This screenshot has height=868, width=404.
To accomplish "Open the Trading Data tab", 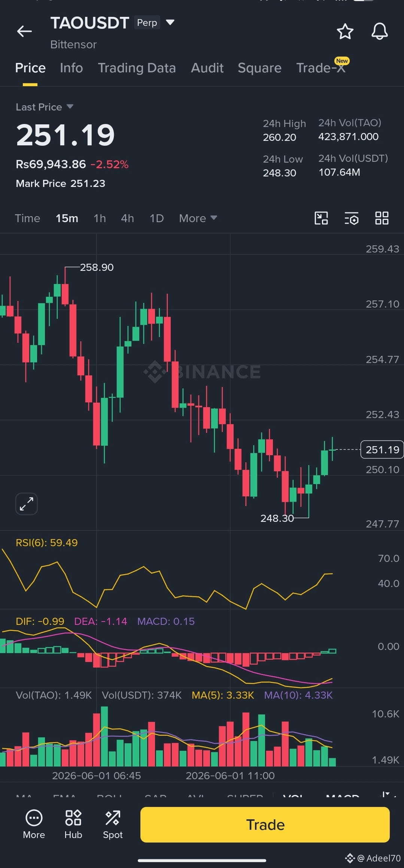I will [137, 68].
